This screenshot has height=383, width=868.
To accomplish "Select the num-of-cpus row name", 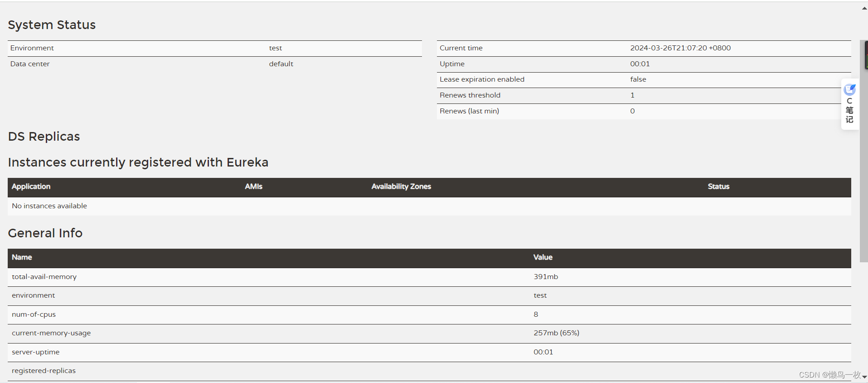I will [34, 314].
